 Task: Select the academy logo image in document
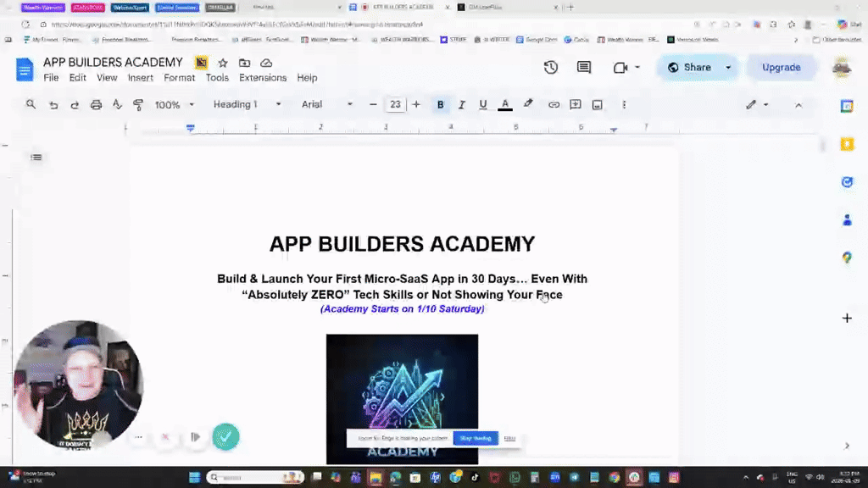[x=402, y=399]
